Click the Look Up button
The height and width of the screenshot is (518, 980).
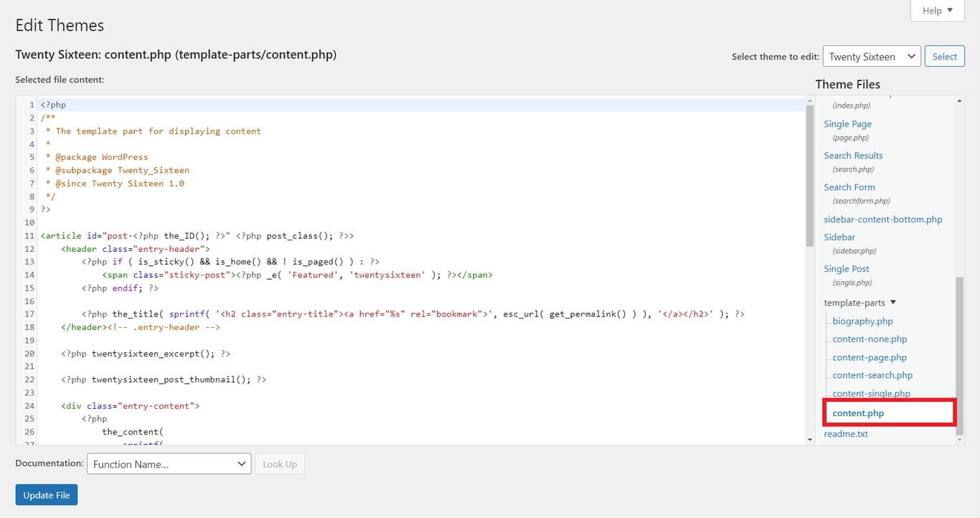(280, 463)
